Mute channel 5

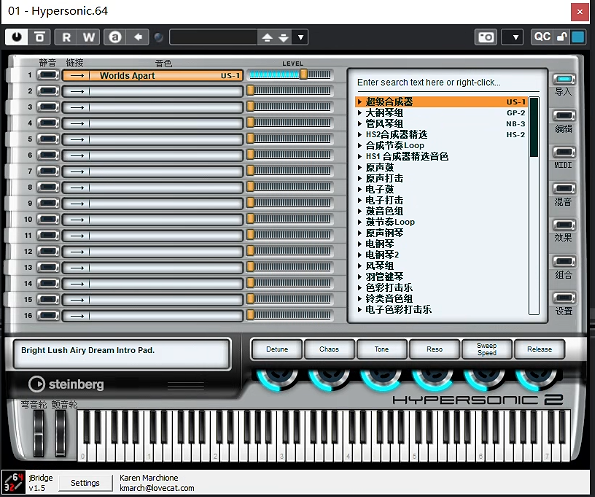pyautogui.click(x=48, y=139)
